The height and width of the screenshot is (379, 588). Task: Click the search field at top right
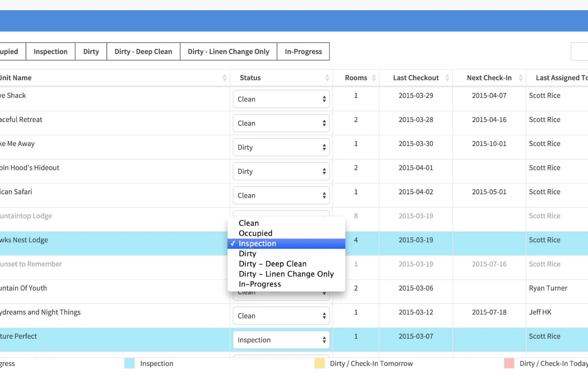580,52
